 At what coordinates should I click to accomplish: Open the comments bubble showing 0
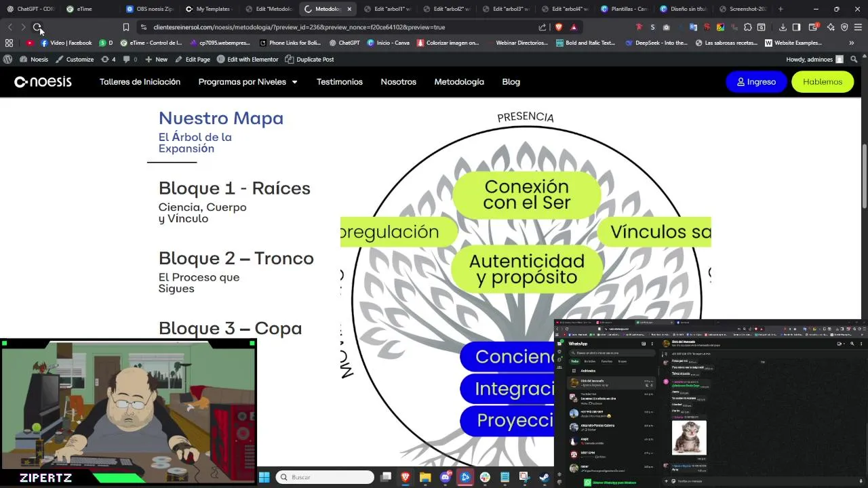pyautogui.click(x=130, y=59)
